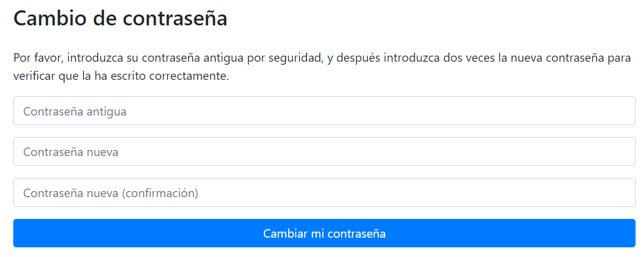The image size is (644, 257).
Task: Click the Cambiar mi contraseña button
Action: tap(324, 233)
